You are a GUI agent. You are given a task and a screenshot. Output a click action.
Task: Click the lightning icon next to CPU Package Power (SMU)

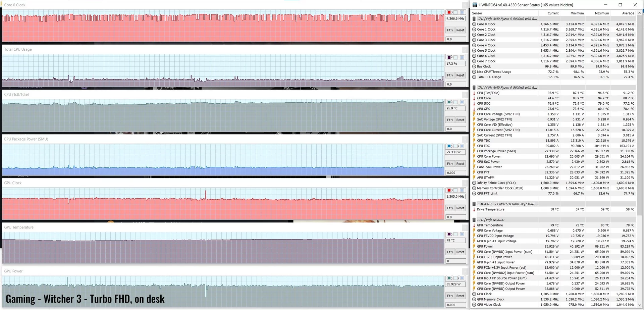pyautogui.click(x=474, y=151)
